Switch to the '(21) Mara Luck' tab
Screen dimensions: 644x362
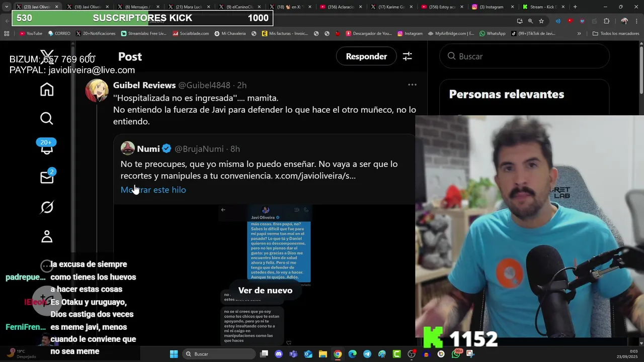tap(189, 7)
